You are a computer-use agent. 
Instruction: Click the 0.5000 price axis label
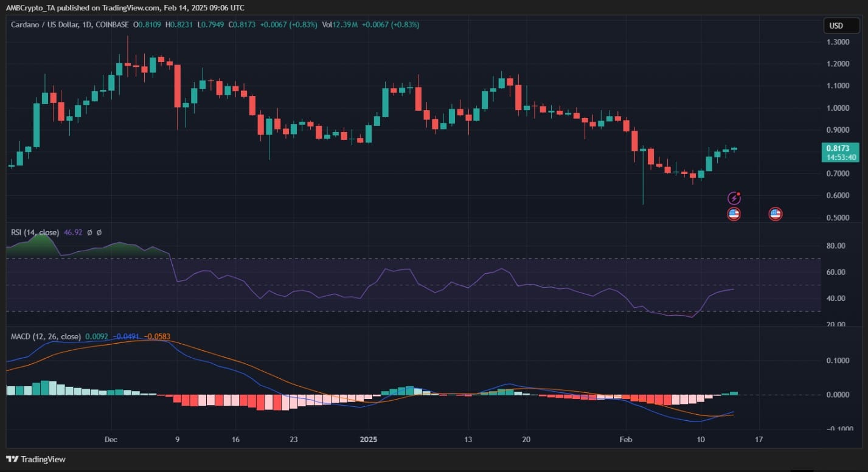coord(838,218)
